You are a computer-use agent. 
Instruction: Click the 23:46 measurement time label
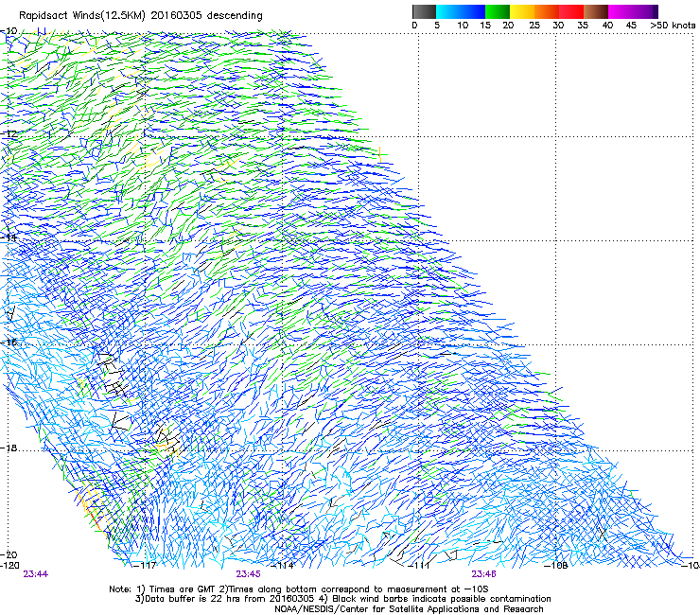(x=484, y=574)
